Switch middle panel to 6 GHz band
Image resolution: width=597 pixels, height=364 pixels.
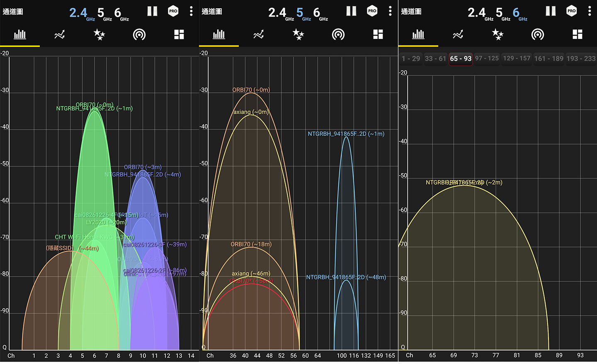(320, 14)
